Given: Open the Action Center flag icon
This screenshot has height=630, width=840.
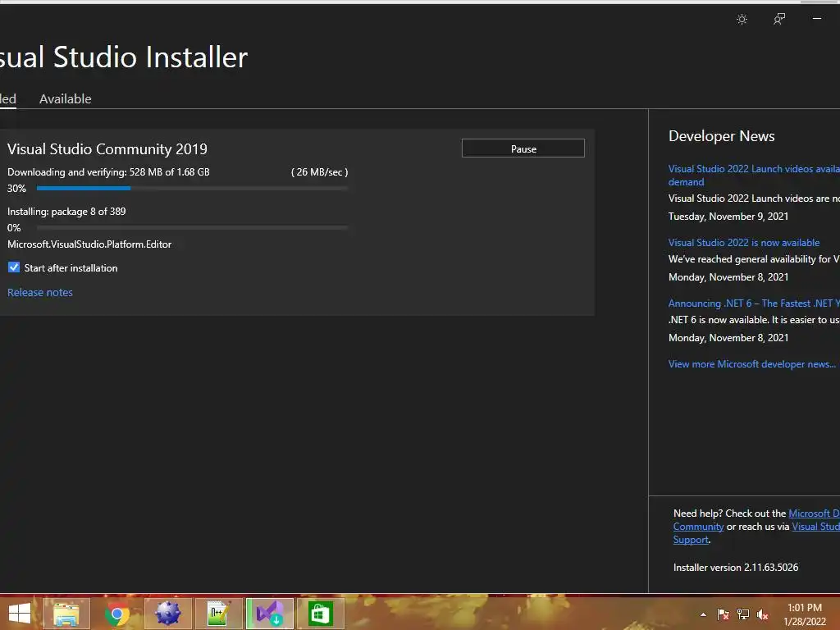Looking at the screenshot, I should [724, 614].
